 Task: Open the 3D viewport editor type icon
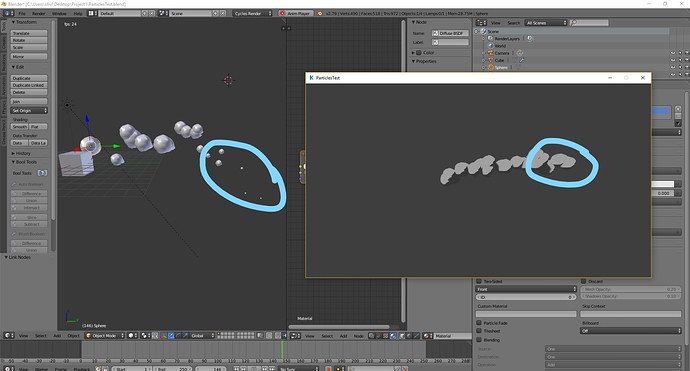click(8, 335)
